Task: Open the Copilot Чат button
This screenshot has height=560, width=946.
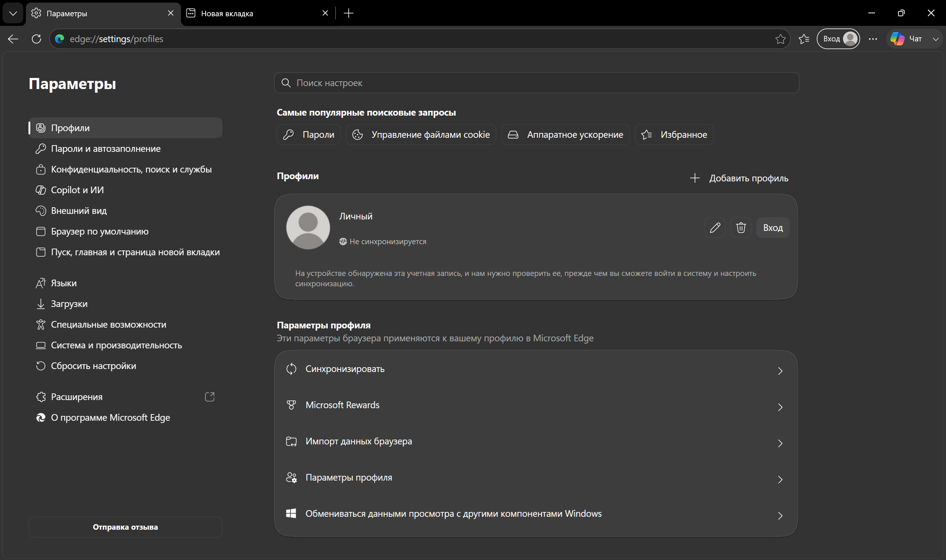Action: [x=907, y=39]
